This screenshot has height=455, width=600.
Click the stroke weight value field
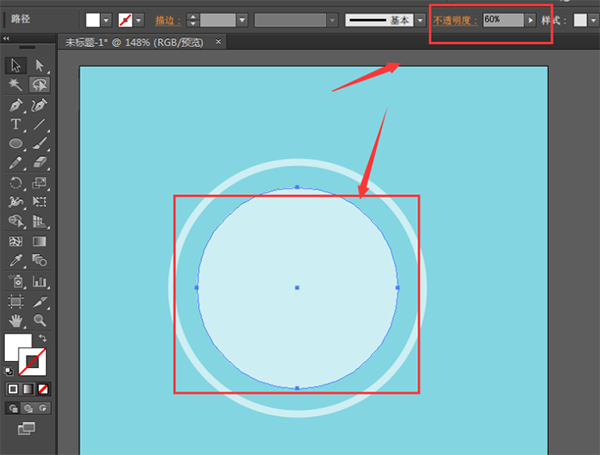[218, 20]
